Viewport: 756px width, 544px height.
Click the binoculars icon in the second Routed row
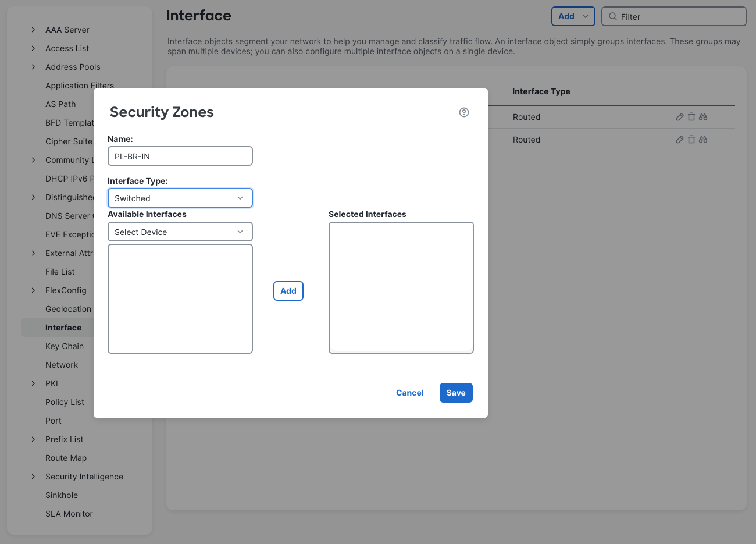click(x=703, y=140)
